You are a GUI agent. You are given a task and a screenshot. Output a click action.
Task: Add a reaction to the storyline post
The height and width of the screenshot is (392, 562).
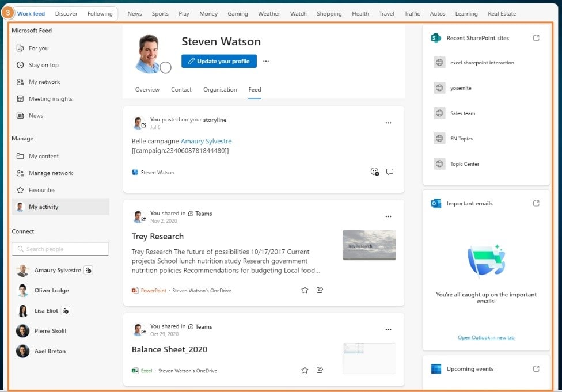[374, 172]
